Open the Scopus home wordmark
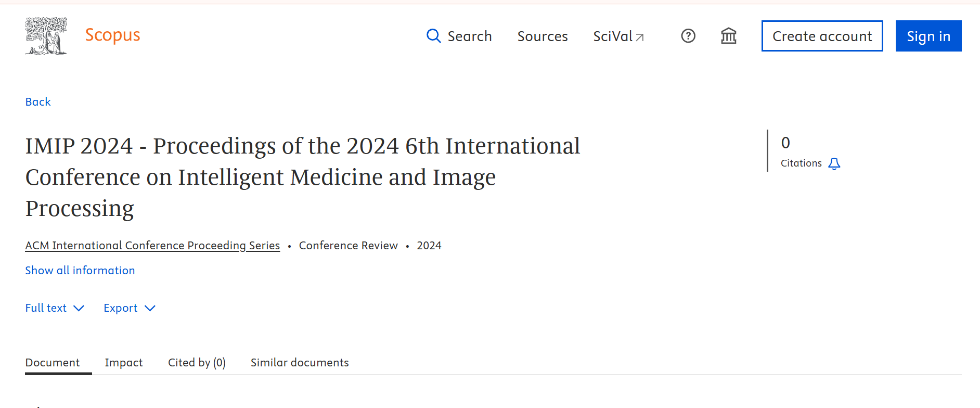980x408 pixels. click(x=112, y=35)
